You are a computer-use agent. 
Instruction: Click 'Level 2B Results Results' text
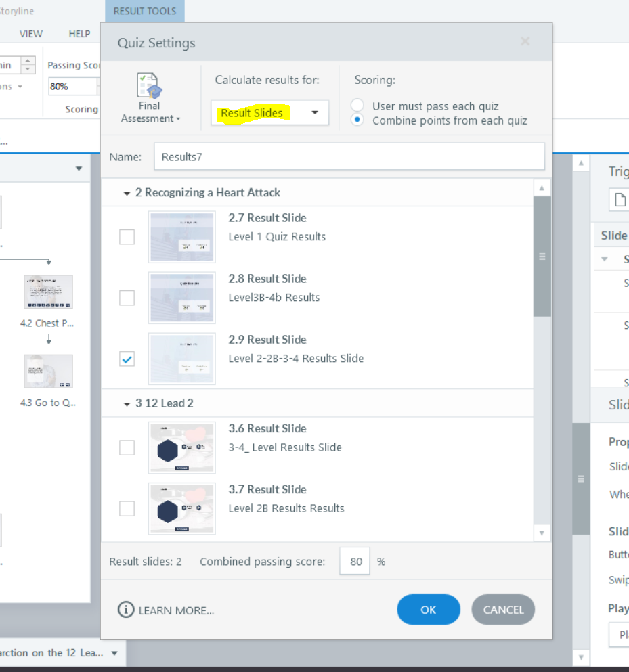[286, 508]
